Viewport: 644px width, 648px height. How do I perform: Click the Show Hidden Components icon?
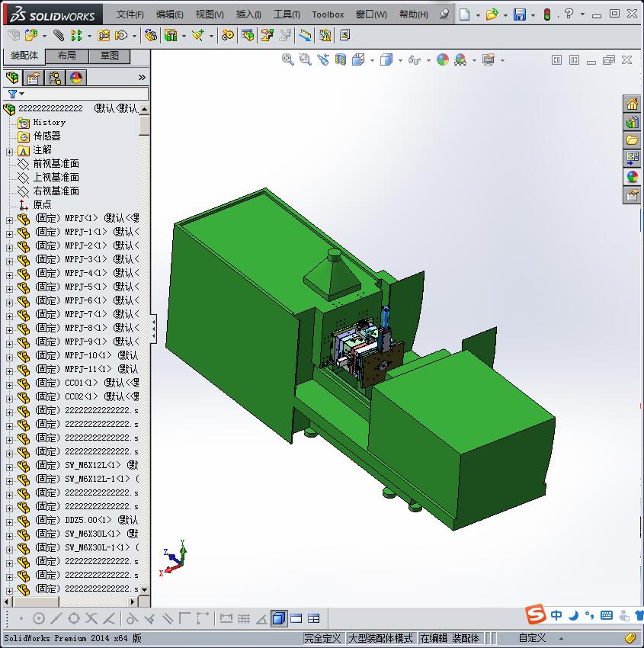[151, 36]
